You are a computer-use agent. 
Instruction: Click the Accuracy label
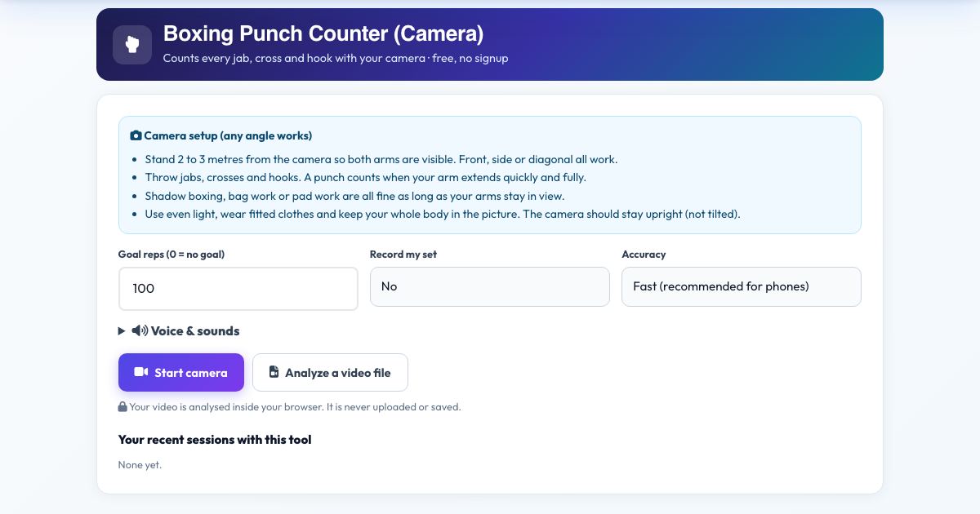click(x=644, y=255)
